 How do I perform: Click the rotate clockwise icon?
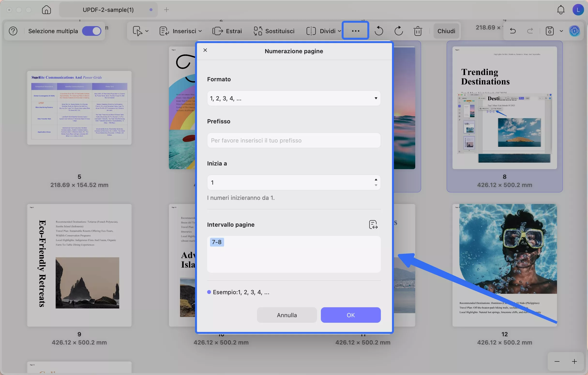[399, 31]
